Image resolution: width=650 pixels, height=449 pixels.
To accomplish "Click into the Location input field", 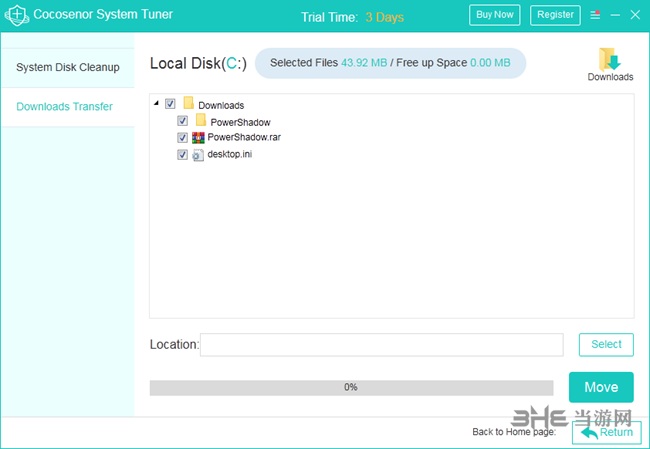I will point(381,345).
